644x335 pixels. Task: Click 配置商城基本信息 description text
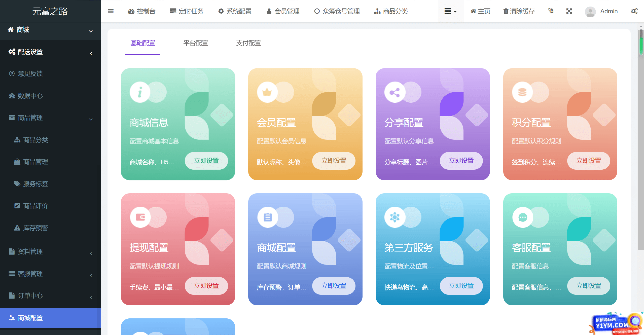154,141
